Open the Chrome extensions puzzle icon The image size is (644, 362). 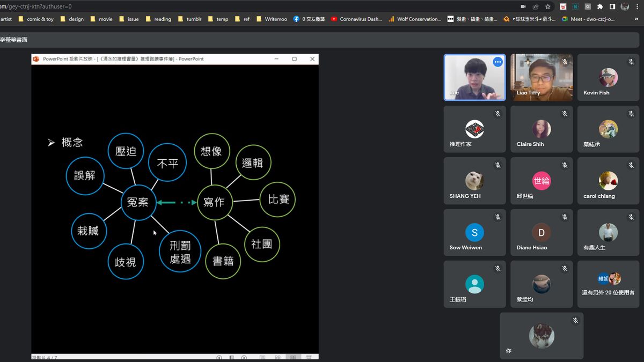(x=600, y=6)
